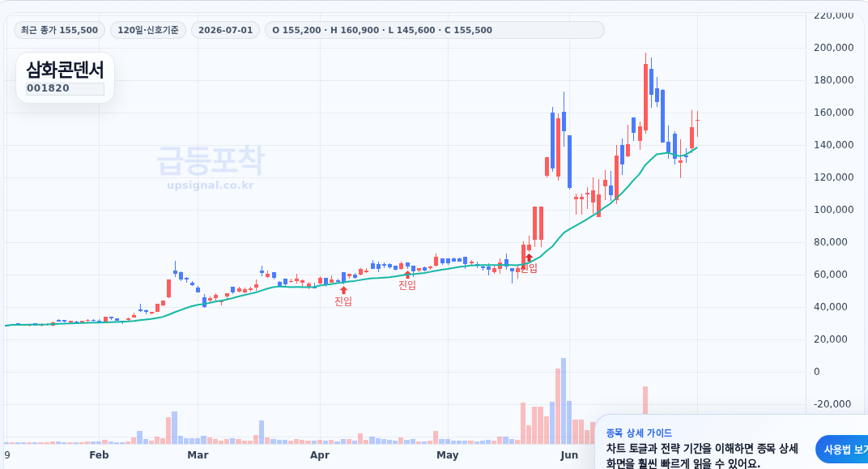Click the 100,000 price axis label

[834, 209]
